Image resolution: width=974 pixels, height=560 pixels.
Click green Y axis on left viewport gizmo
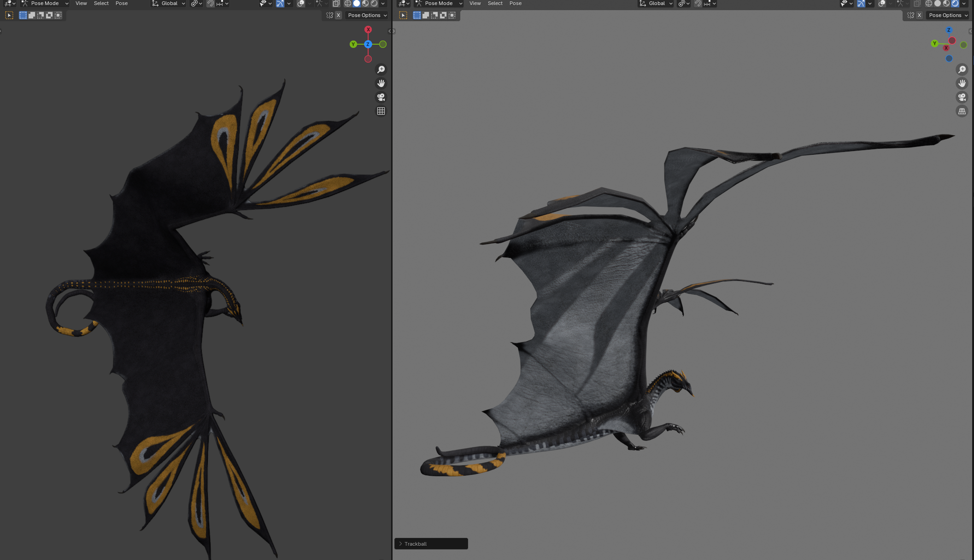coord(353,44)
